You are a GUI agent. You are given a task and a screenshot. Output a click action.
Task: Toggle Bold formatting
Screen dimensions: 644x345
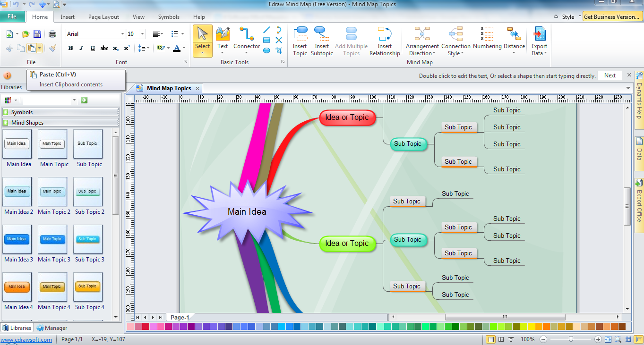click(x=70, y=48)
